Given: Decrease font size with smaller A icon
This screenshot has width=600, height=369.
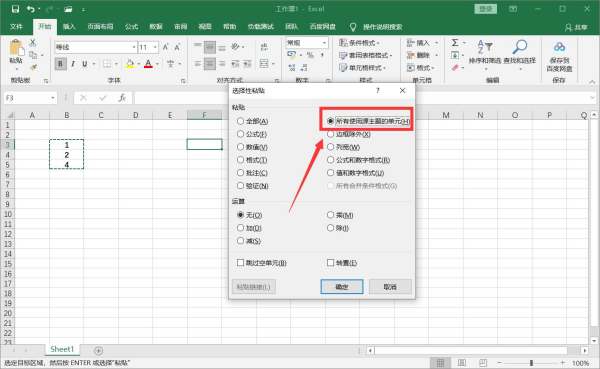Looking at the screenshot, I should (x=177, y=47).
